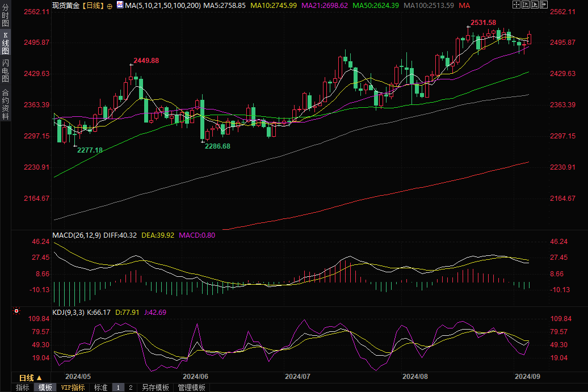Choose the 标准 template option
Screen dimensions: 588x392
pos(100,387)
